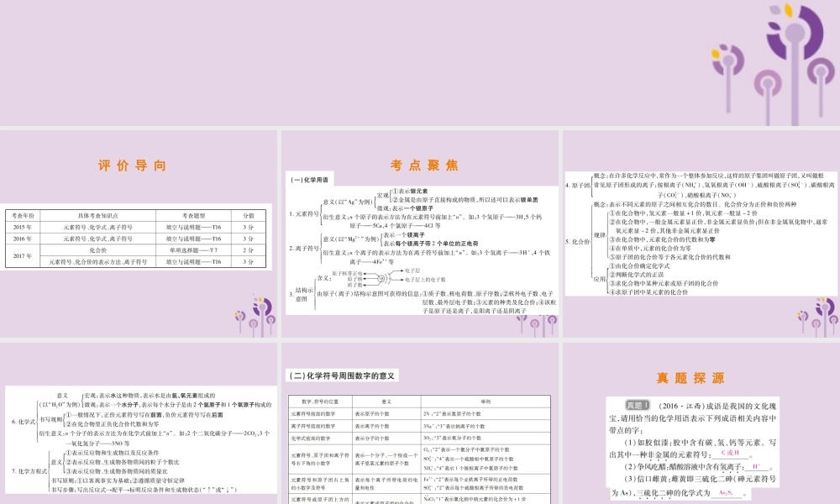Open the 考点聚焦 slide thumbnail
The width and height of the screenshot is (840, 504).
click(x=420, y=234)
